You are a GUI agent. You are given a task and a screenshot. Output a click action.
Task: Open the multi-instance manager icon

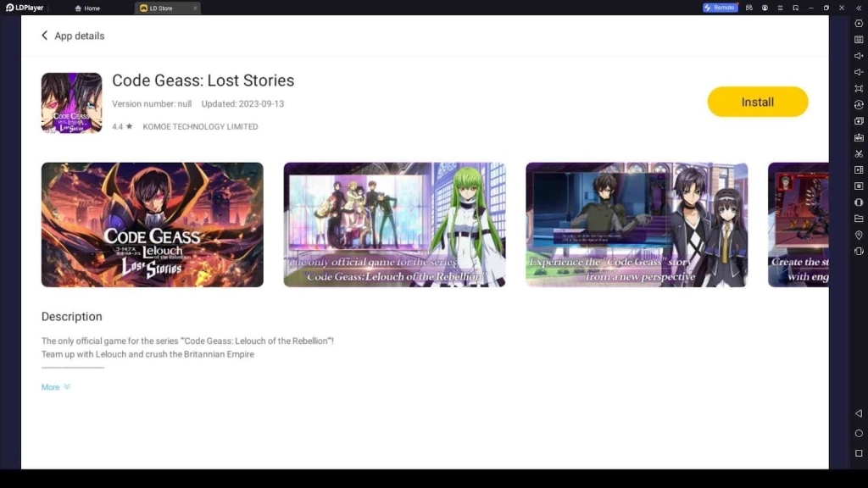coord(859,119)
